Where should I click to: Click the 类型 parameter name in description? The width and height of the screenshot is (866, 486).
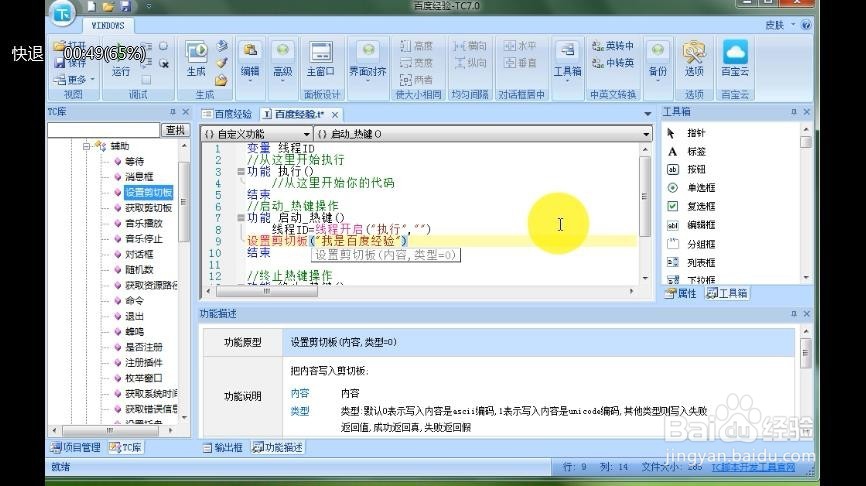pyautogui.click(x=300, y=411)
